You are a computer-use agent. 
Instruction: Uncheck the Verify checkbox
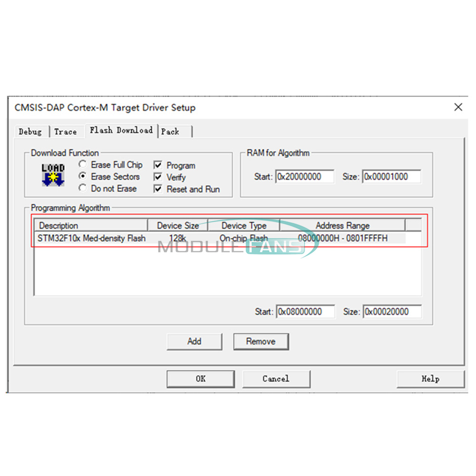pos(158,177)
